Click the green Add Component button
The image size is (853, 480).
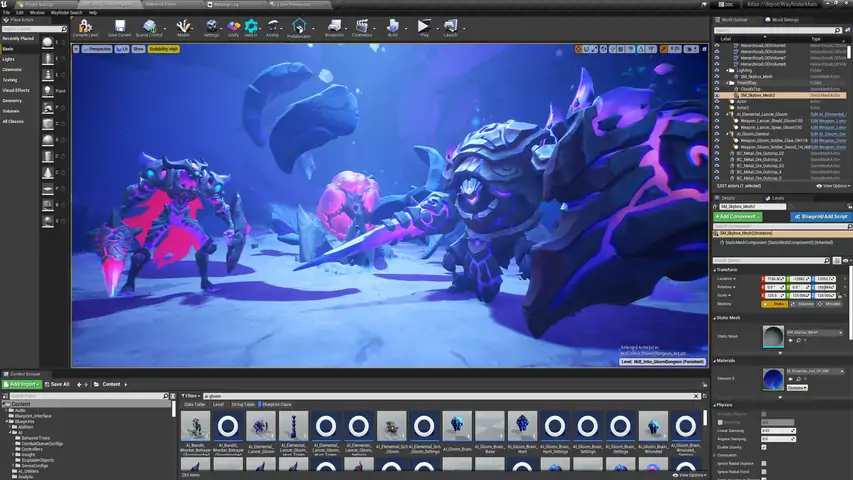(x=738, y=216)
